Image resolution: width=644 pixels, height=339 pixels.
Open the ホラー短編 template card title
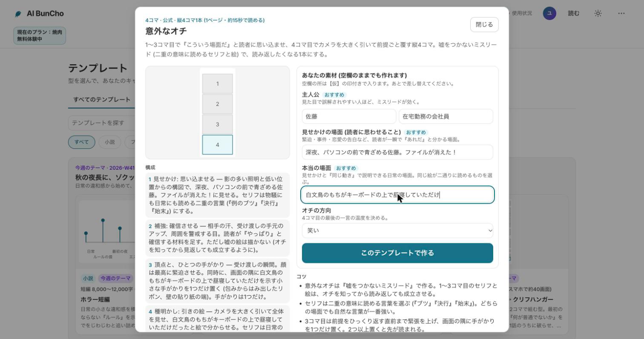point(95,299)
